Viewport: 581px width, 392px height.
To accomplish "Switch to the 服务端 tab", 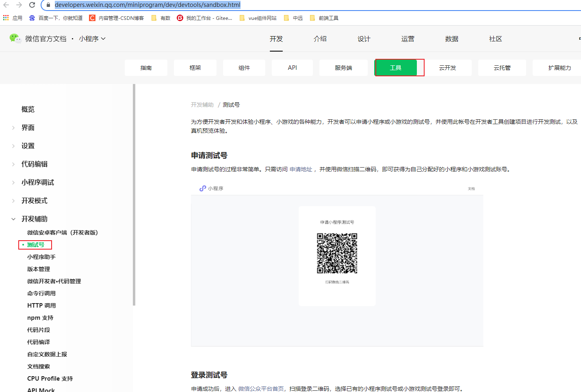I will point(343,68).
